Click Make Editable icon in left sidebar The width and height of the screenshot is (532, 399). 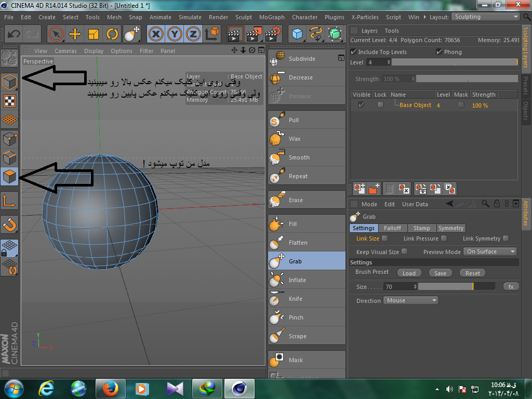click(9, 58)
